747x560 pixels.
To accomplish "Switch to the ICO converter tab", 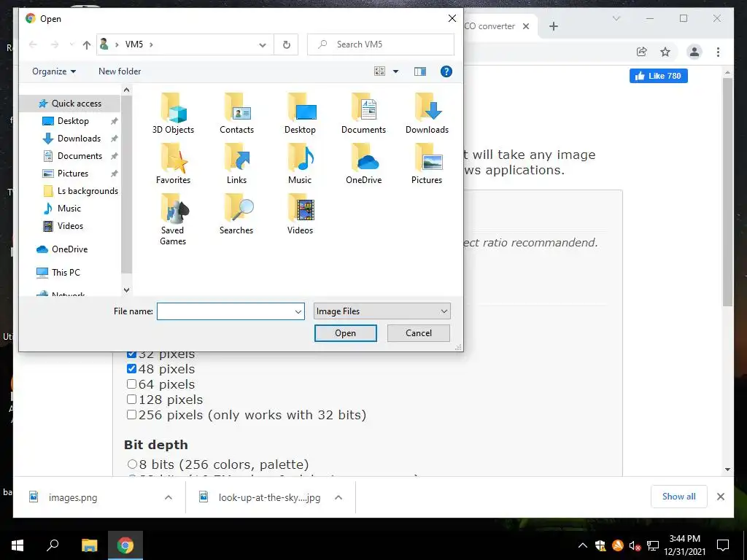I will (x=489, y=26).
